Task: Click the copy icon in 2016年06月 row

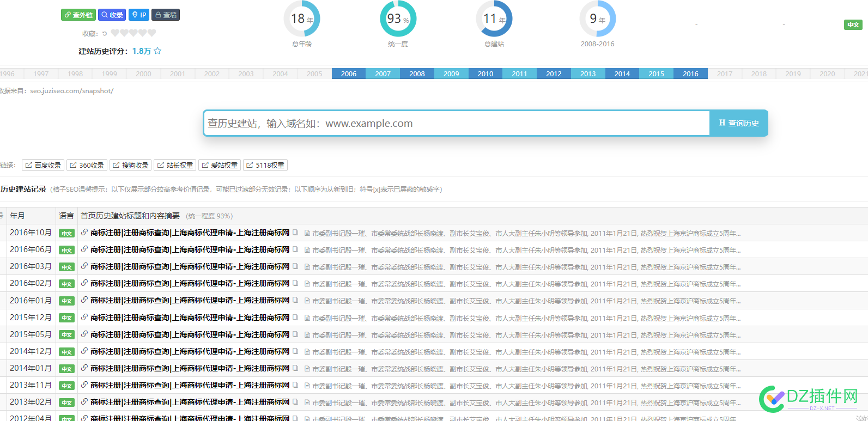Action: (295, 249)
